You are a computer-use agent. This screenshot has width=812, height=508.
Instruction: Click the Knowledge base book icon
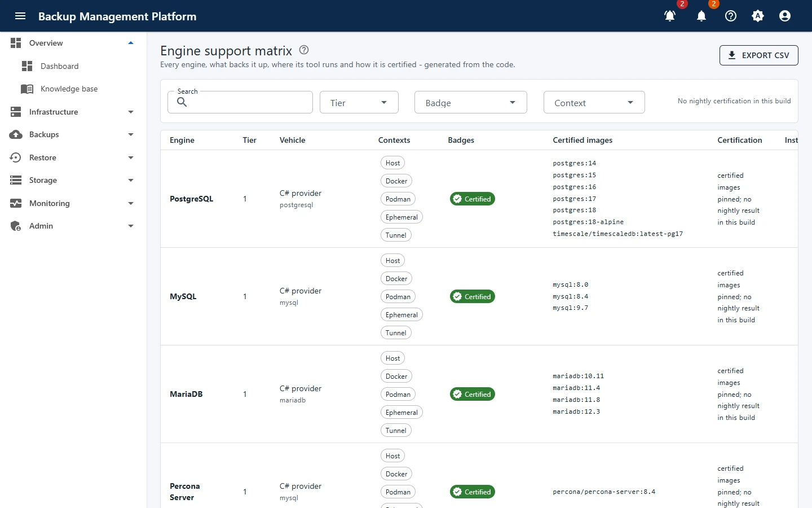point(27,89)
